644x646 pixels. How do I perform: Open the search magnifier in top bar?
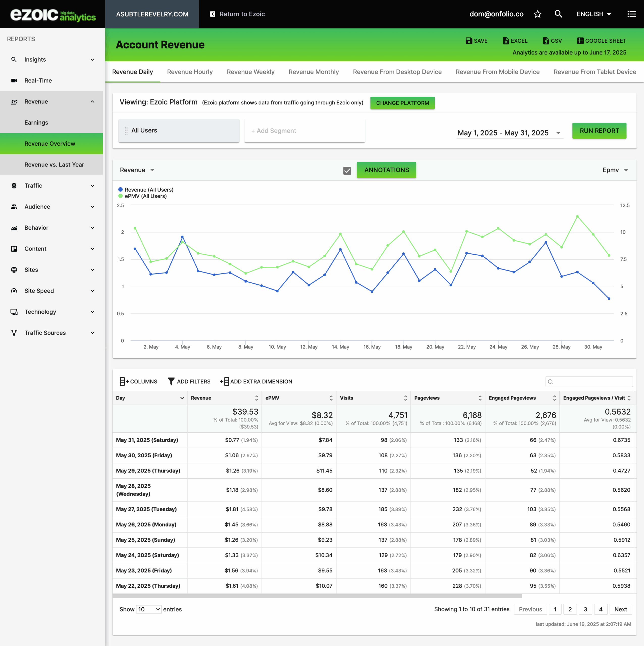click(x=558, y=14)
